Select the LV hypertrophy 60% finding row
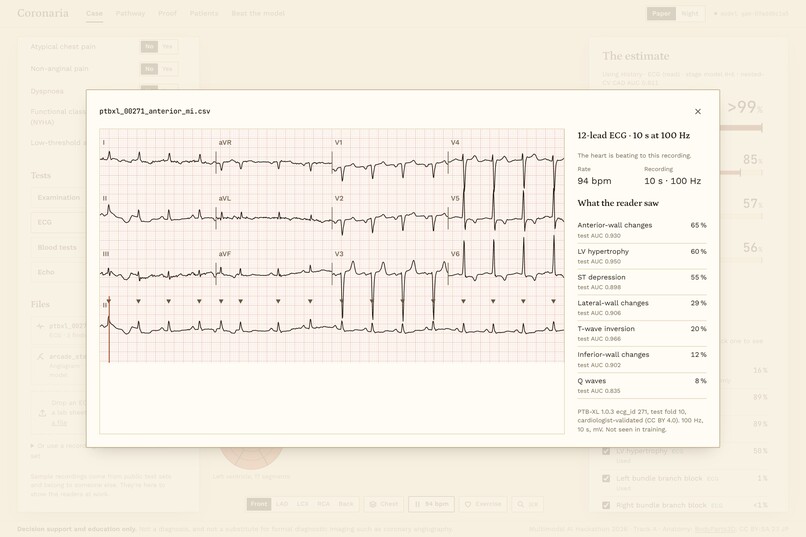 coord(642,256)
